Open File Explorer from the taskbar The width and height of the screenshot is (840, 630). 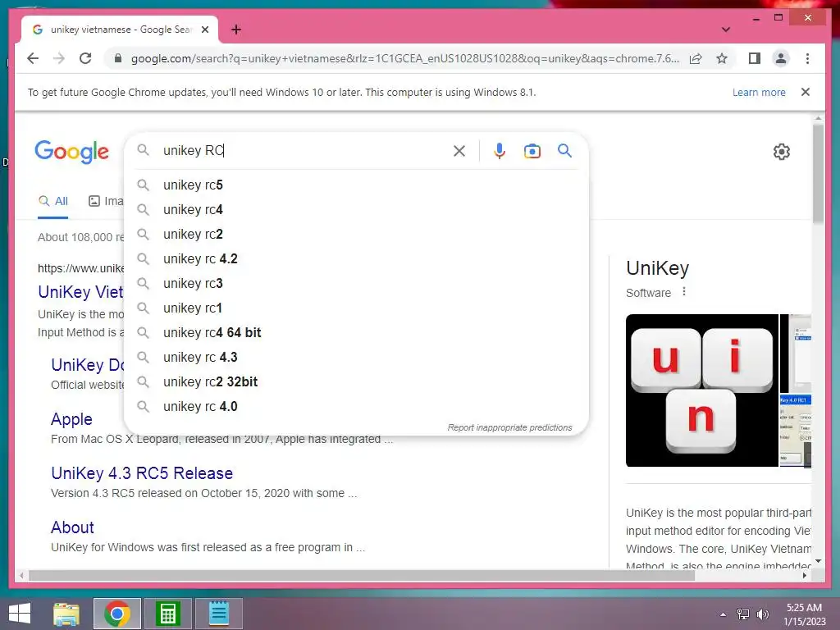[x=66, y=614]
